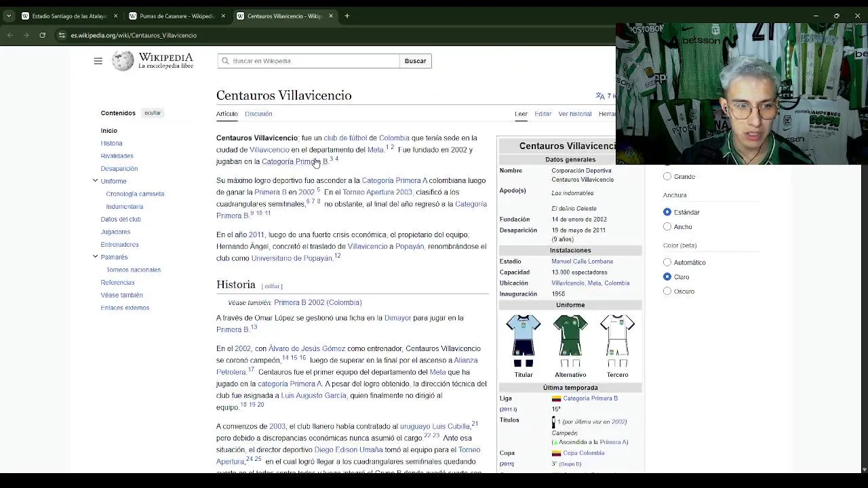Switch to Estadio Santiago de las Atalayas tab
The height and width of the screenshot is (488, 868).
[68, 16]
